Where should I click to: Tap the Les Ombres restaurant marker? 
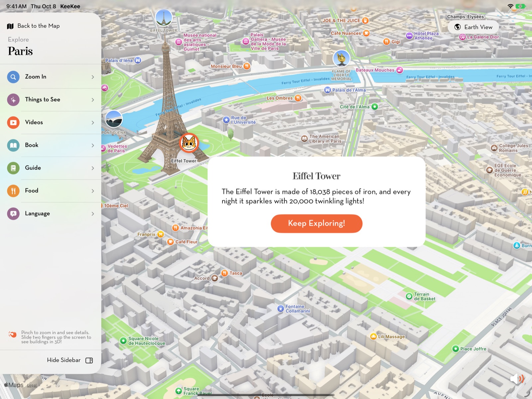click(298, 98)
